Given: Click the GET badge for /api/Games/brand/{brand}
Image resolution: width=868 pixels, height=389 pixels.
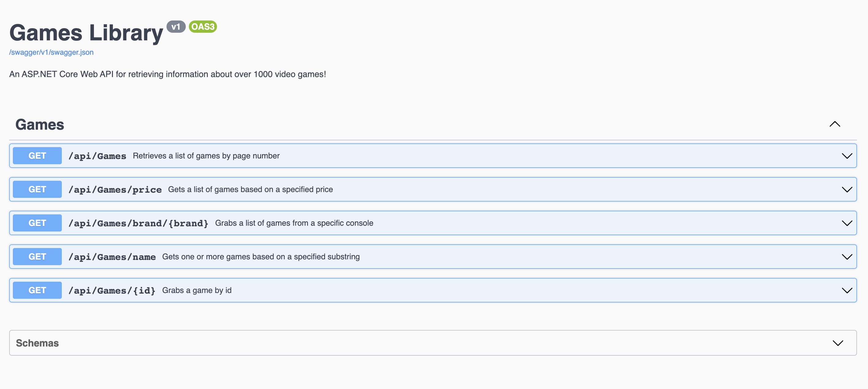Looking at the screenshot, I should [x=37, y=223].
